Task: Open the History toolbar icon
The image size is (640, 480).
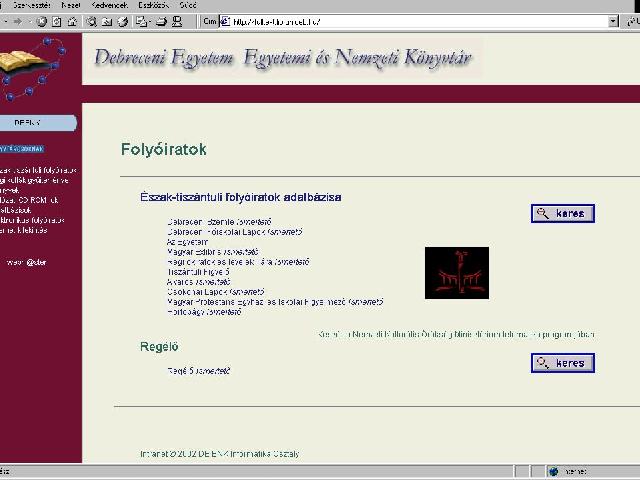Action: (x=123, y=22)
